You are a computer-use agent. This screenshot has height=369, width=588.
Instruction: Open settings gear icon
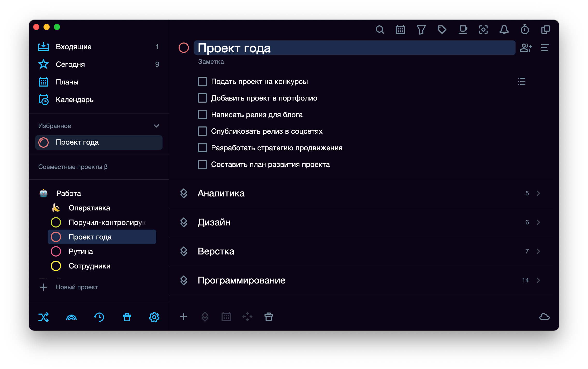pos(154,317)
